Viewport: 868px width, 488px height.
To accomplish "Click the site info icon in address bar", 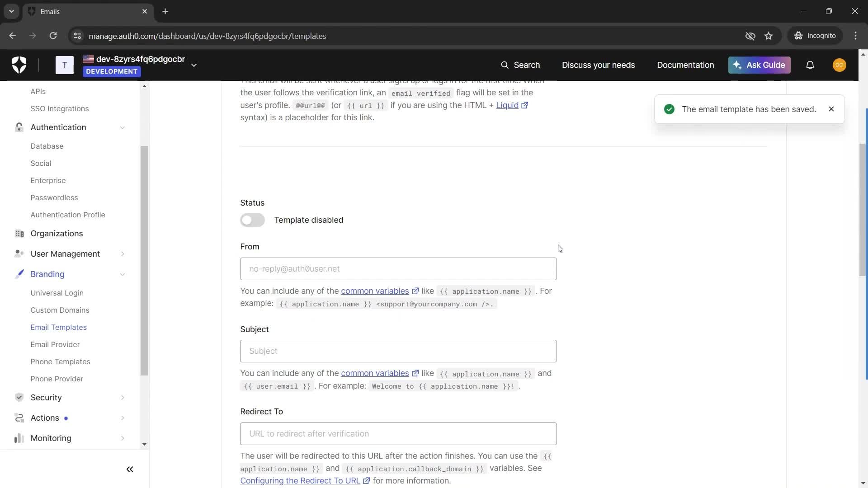I will (77, 36).
